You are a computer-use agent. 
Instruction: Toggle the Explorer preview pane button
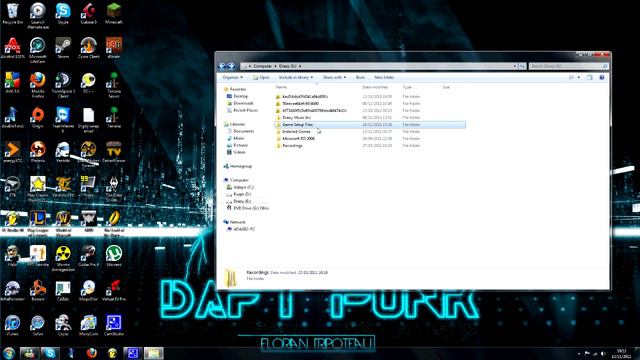pos(589,77)
